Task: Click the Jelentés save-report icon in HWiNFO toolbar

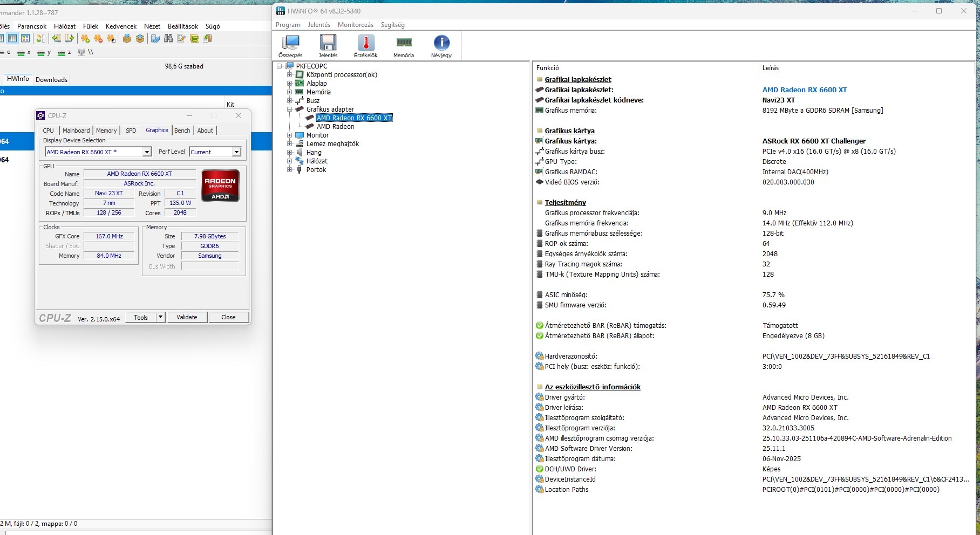Action: pos(328,46)
